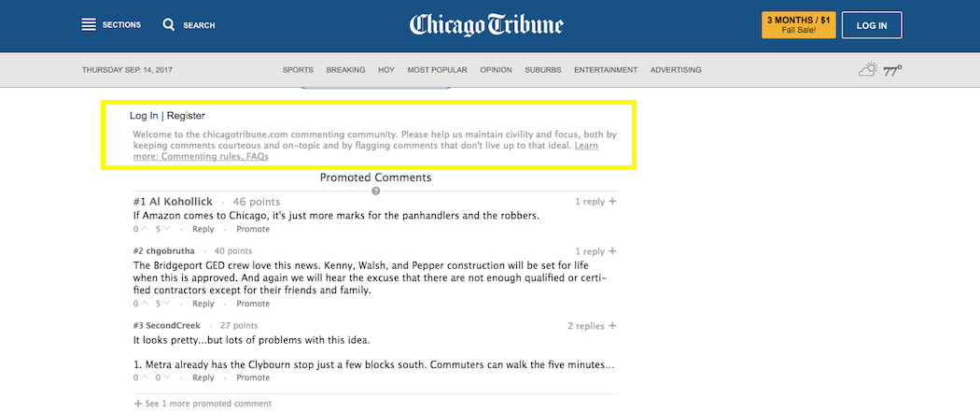Click the '46 points' score text
The width and height of the screenshot is (980, 412).
pos(257,201)
